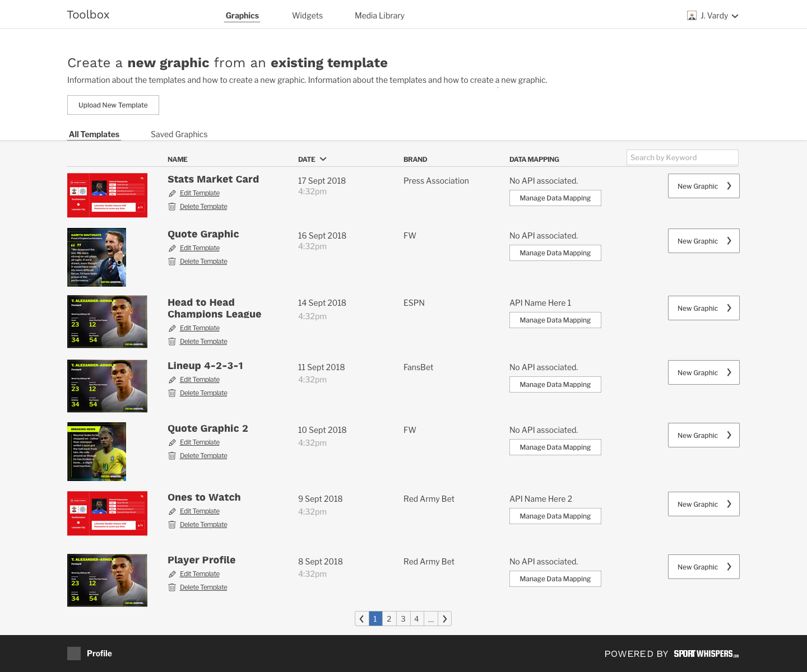
Task: Click the Profile link in footer
Action: pyautogui.click(x=99, y=654)
